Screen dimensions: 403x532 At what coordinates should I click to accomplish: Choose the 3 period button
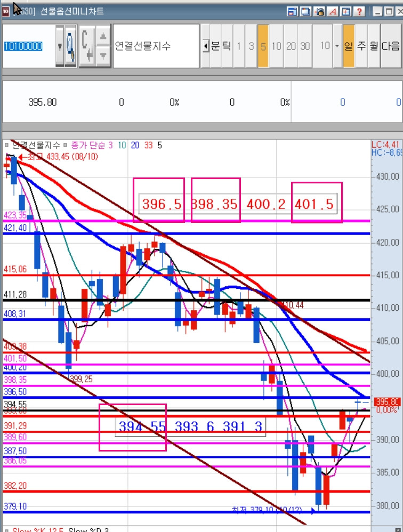pos(251,46)
